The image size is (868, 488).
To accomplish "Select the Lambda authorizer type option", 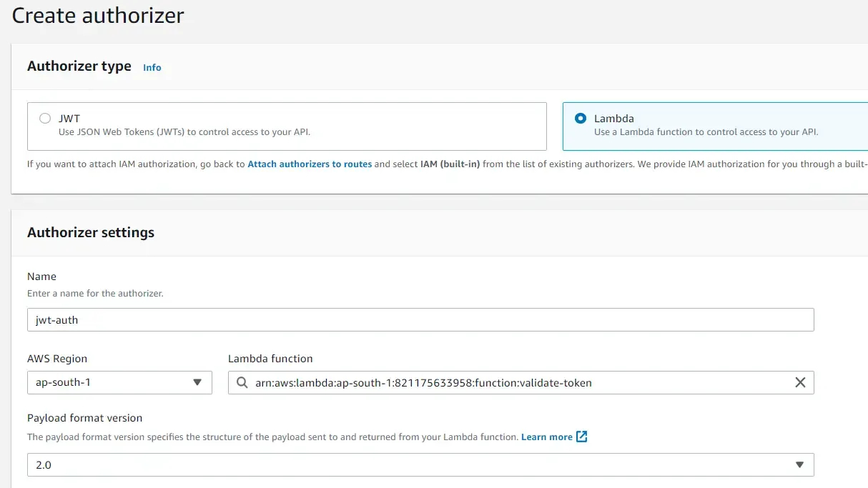I will coord(580,119).
